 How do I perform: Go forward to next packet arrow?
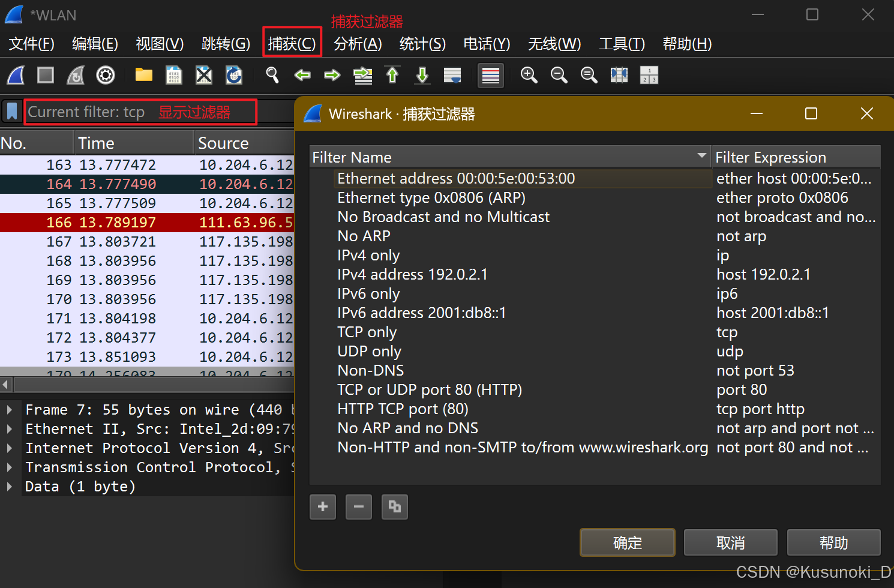tap(332, 75)
